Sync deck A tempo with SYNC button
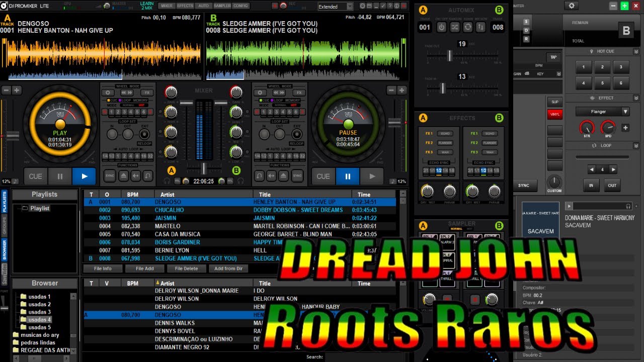This screenshot has height=362, width=644. 110,176
